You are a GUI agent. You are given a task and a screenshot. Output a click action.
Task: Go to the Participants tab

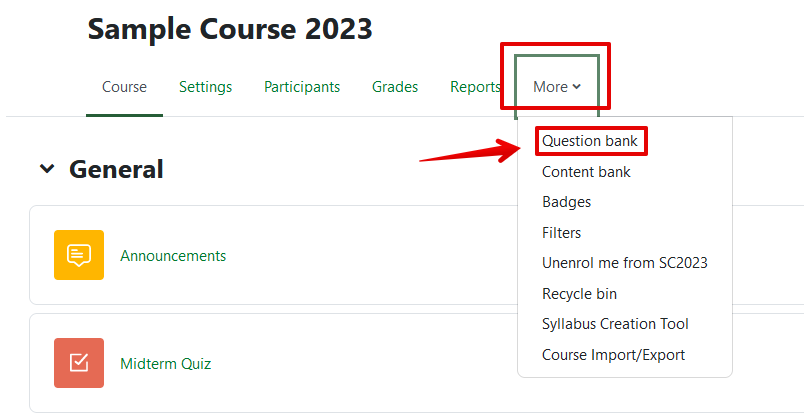click(x=302, y=87)
